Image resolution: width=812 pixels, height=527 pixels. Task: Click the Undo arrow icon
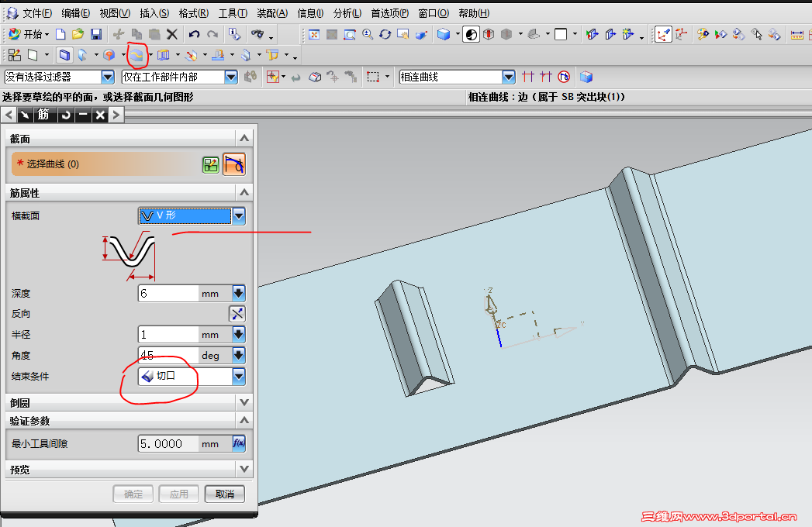point(194,34)
